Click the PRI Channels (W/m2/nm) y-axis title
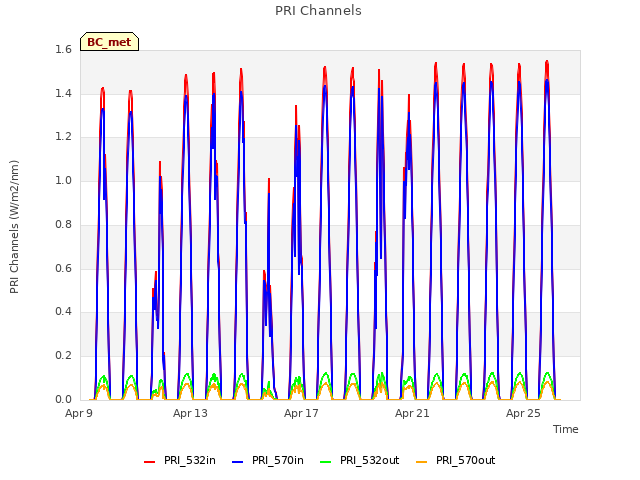Screen dimensions: 640x480 (14, 227)
